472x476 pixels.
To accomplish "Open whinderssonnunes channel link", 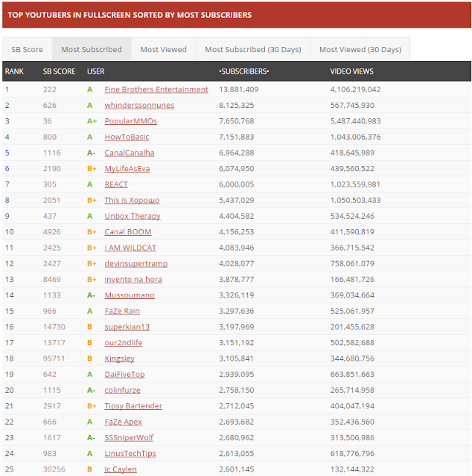I will coord(139,106).
